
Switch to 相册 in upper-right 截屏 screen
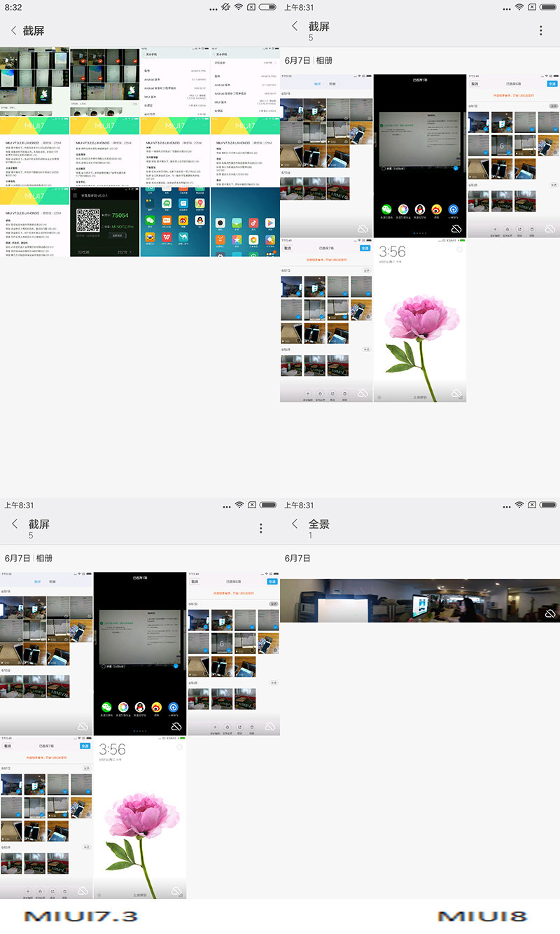click(324, 61)
